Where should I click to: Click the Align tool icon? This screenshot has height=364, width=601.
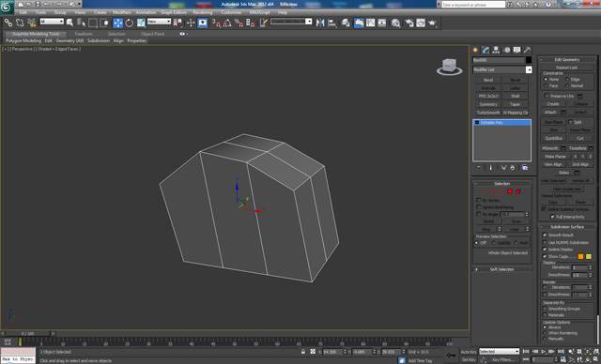[331, 23]
